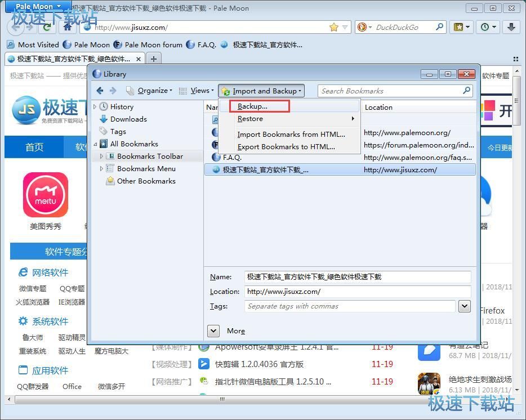Click the Name field of bookmark details
This screenshot has height=420, width=526.
[x=358, y=277]
